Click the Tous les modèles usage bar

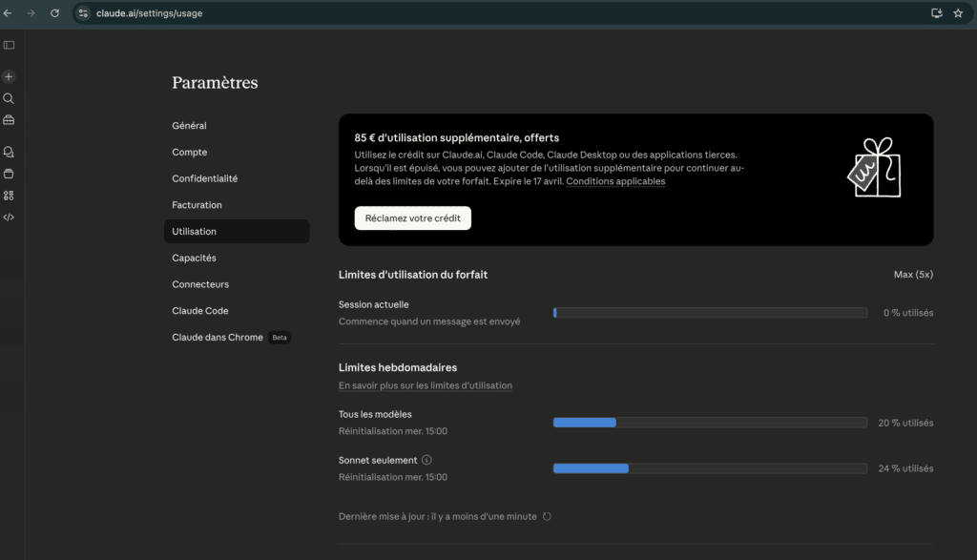[x=709, y=422]
